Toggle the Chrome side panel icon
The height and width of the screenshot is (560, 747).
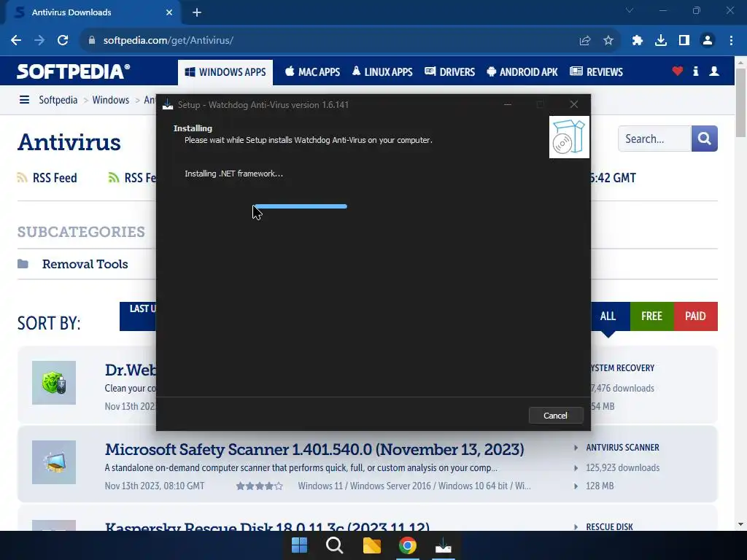[x=684, y=41]
